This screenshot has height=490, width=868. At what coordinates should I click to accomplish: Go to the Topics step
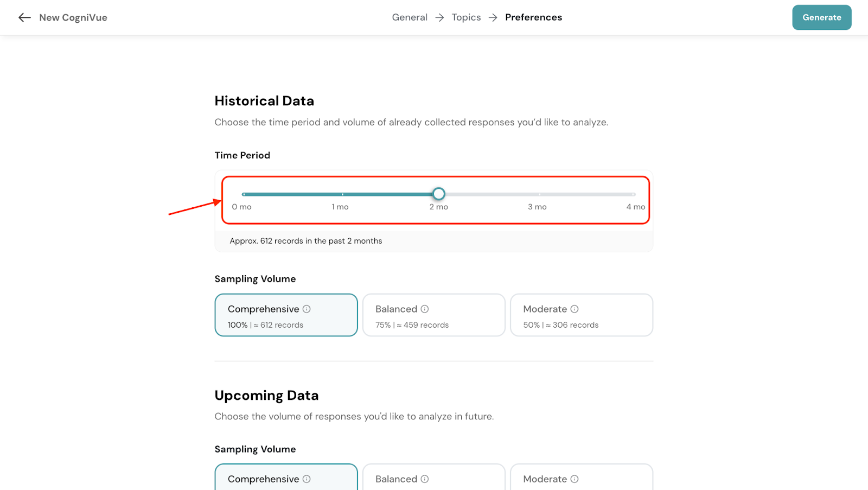(x=466, y=17)
